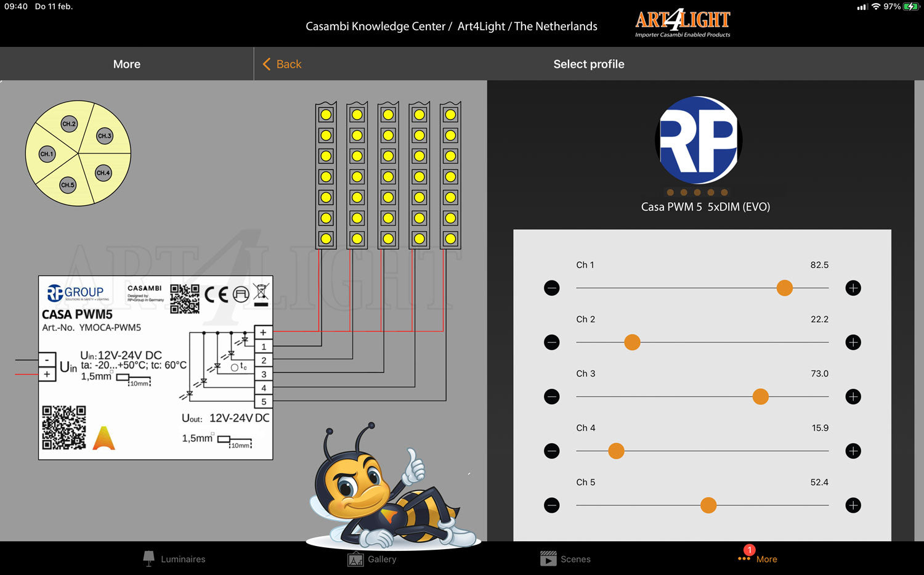Open the Luminaires tab

click(174, 559)
